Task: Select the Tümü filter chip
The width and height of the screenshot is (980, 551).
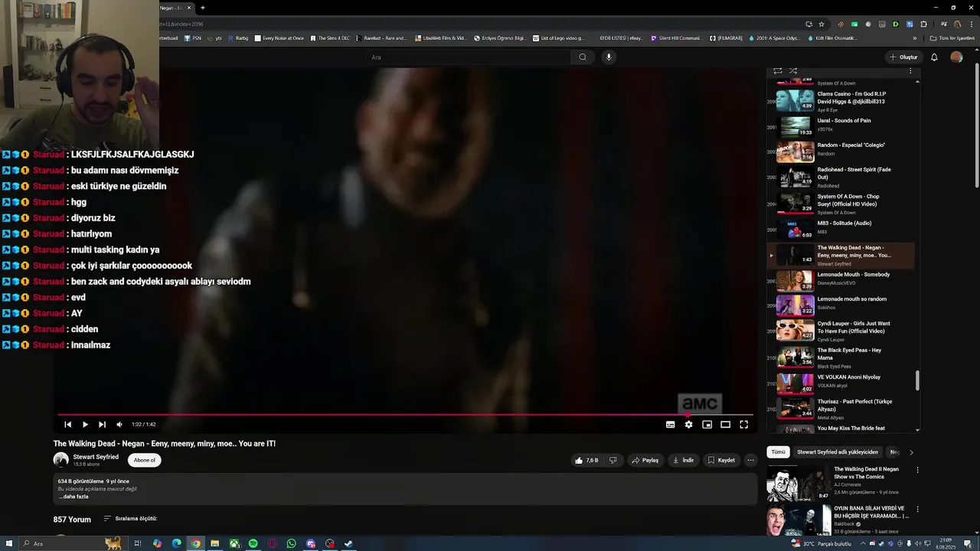Action: coord(778,452)
